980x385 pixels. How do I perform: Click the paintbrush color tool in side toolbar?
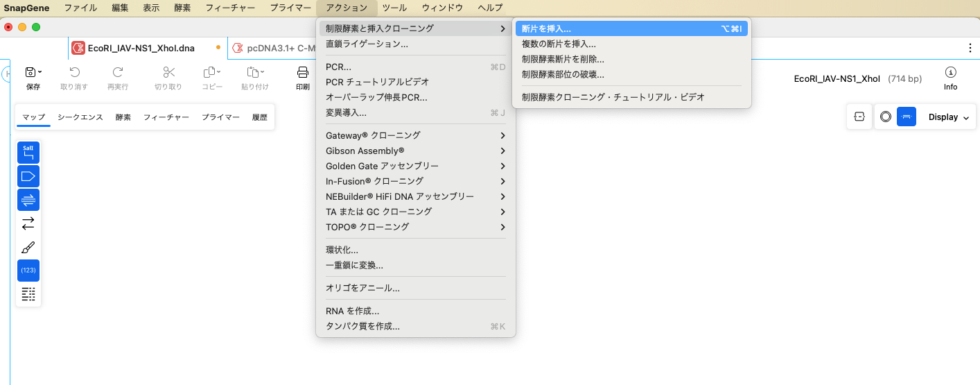pyautogui.click(x=28, y=247)
